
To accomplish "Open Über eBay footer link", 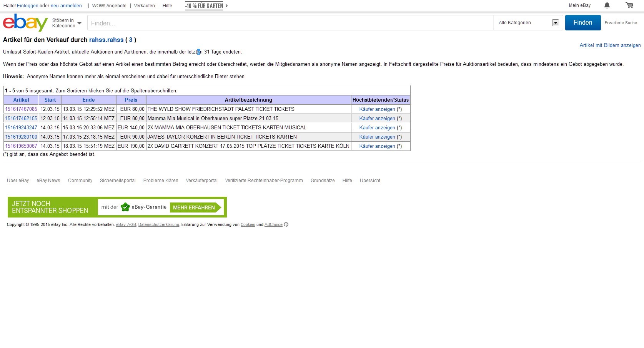I will tap(18, 181).
